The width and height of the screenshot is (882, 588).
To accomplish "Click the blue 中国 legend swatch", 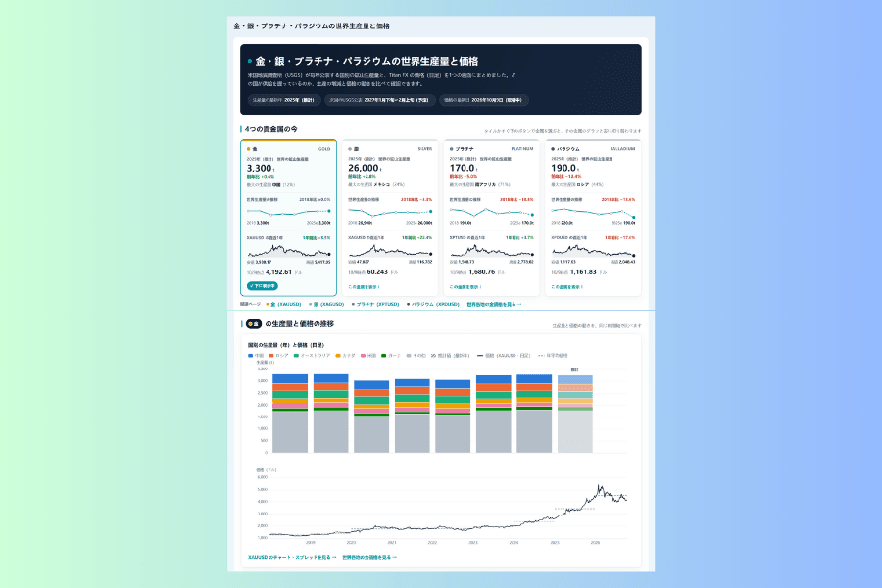I will 250,356.
